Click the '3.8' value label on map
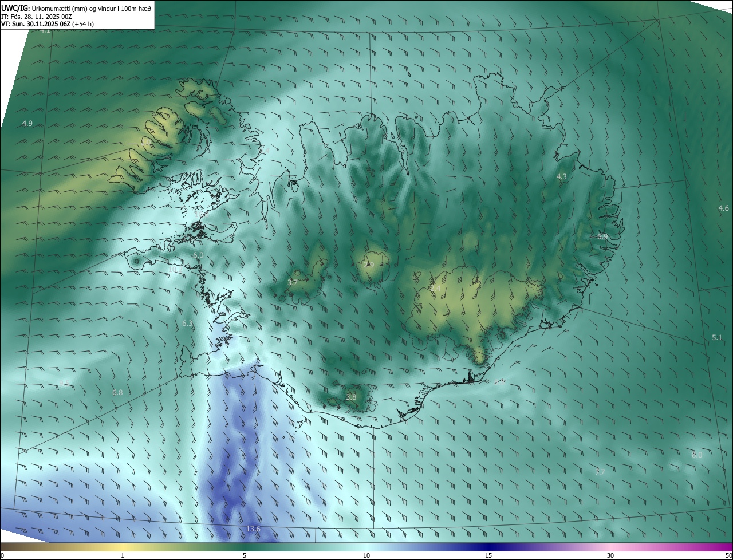The width and height of the screenshot is (733, 560). (x=351, y=397)
